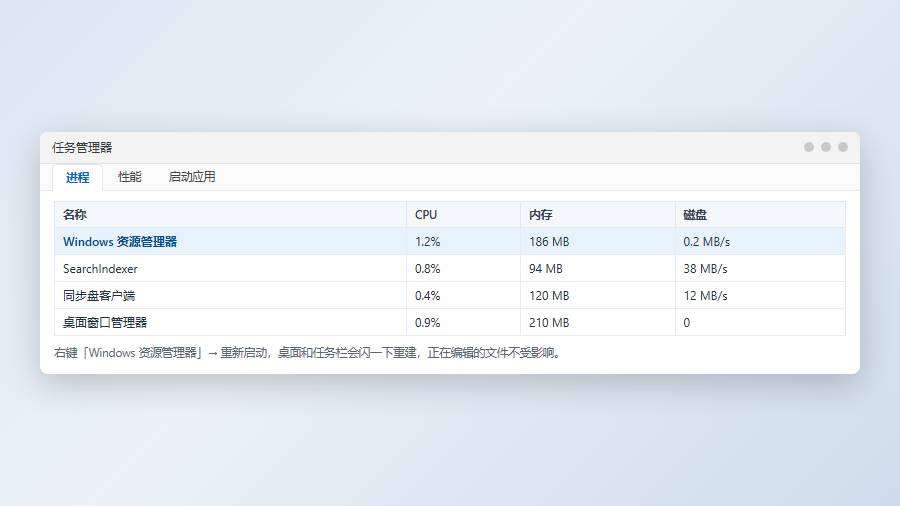Viewport: 900px width, 506px height.
Task: Click the 210 MB memory cell
Action: point(598,322)
